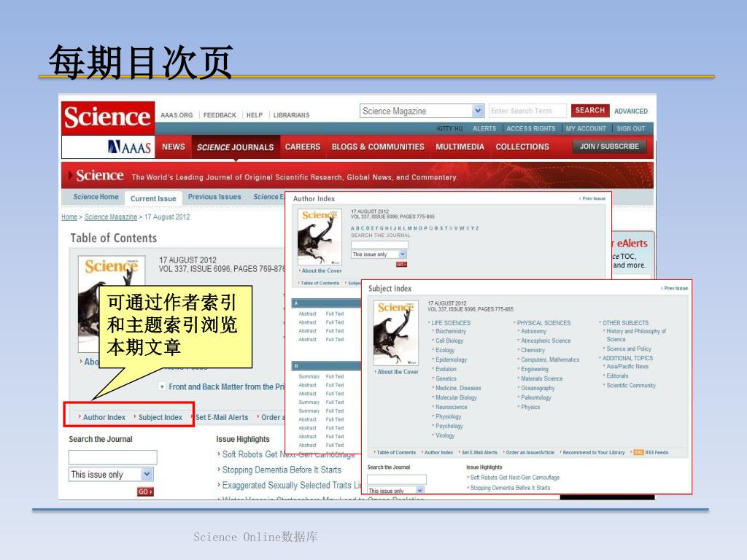The height and width of the screenshot is (560, 747).
Task: Open About the Cover in Author Index panel
Action: tap(321, 271)
